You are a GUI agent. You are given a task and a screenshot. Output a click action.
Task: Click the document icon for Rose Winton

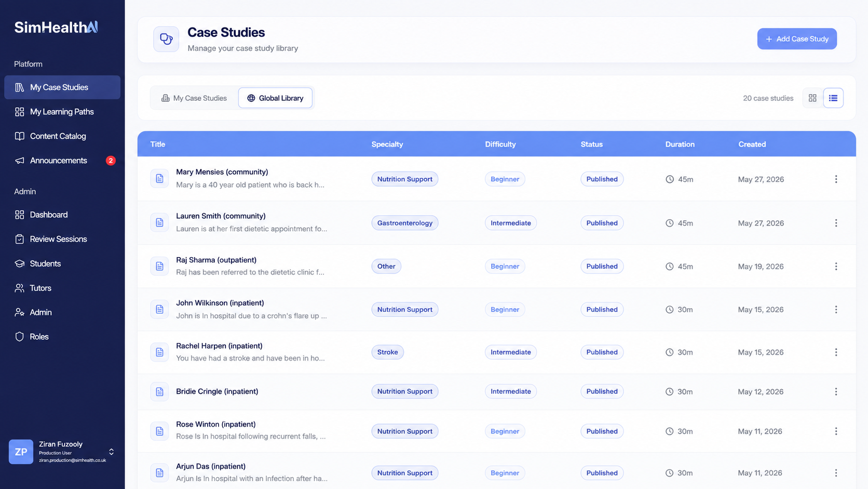click(159, 431)
